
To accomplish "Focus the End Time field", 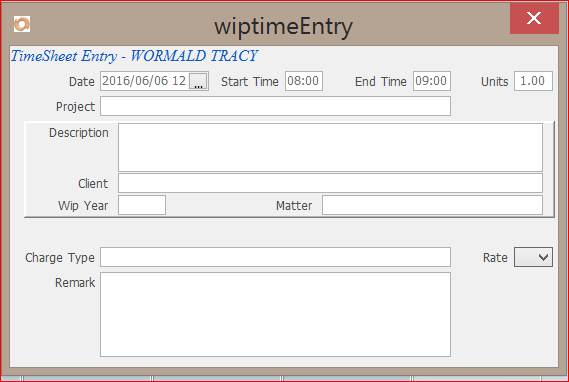I will pos(432,81).
